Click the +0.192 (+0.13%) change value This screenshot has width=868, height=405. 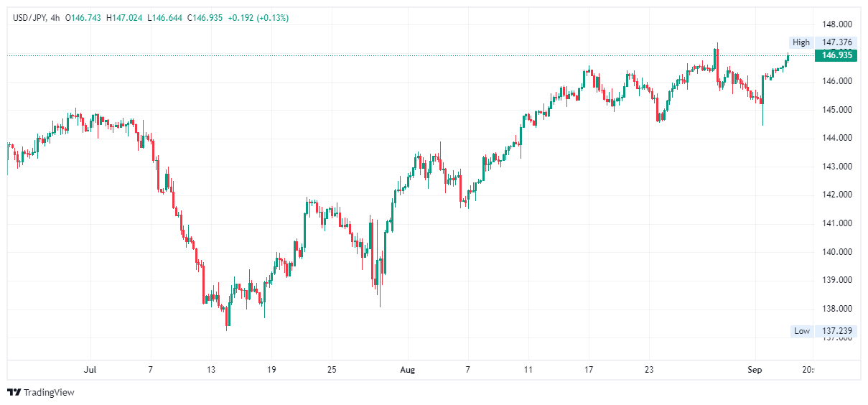click(x=258, y=18)
